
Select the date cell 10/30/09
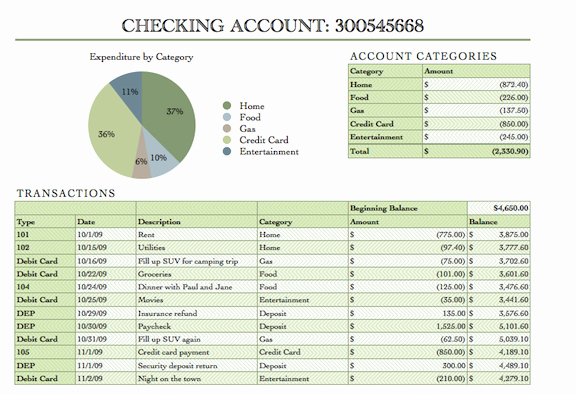[x=106, y=326]
